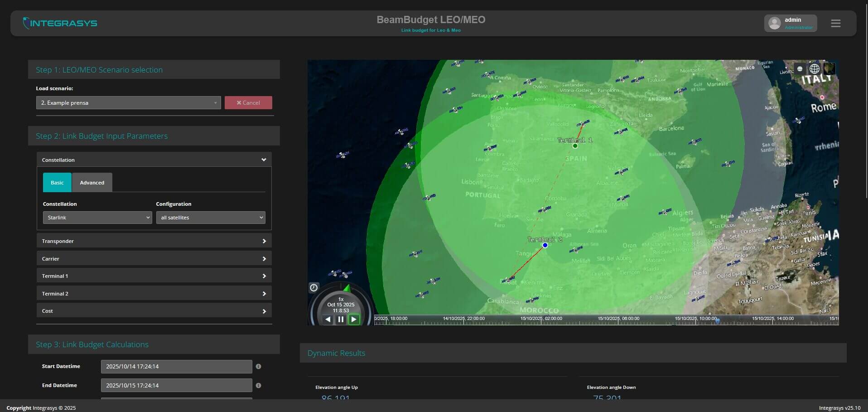The height and width of the screenshot is (412, 868).
Task: Expand the Terminal 1 section
Action: pos(154,276)
